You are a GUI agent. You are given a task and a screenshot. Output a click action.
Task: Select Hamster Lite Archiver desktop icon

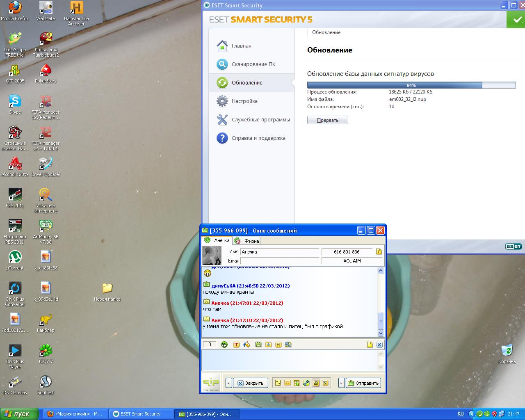pos(76,14)
